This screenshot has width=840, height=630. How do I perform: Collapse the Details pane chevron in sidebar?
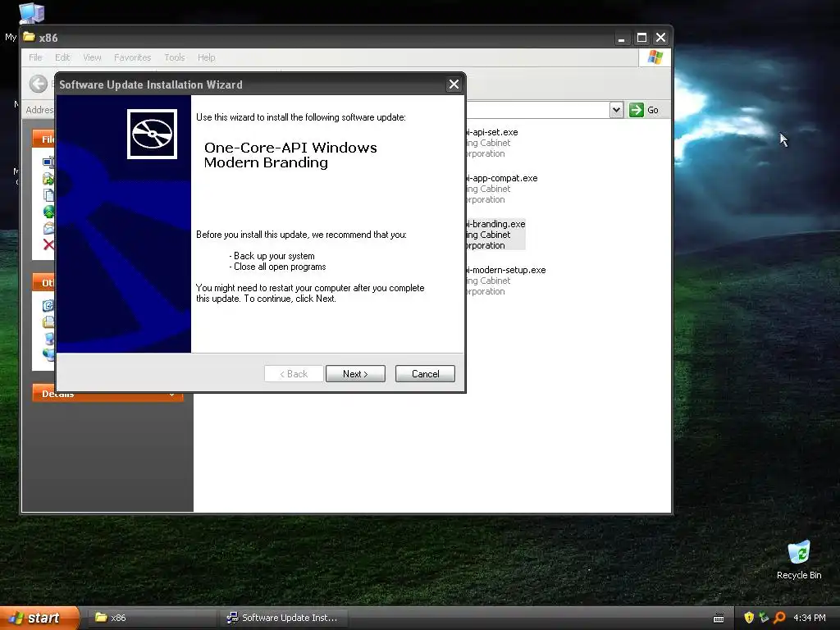(171, 395)
